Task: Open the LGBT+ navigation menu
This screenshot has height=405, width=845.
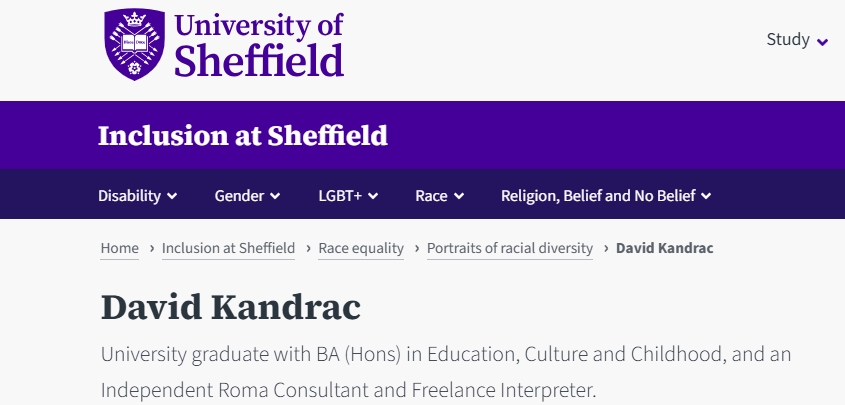Action: [x=340, y=195]
